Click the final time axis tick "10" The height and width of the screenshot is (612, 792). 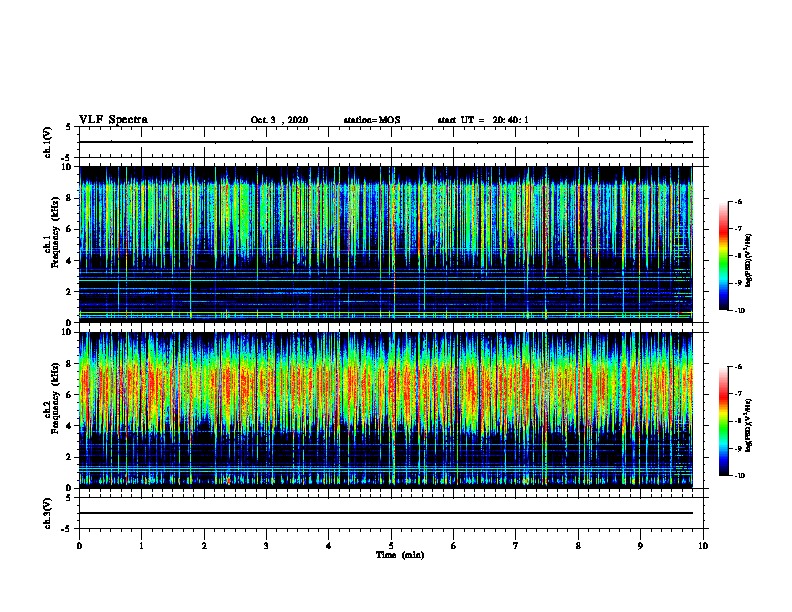click(703, 546)
